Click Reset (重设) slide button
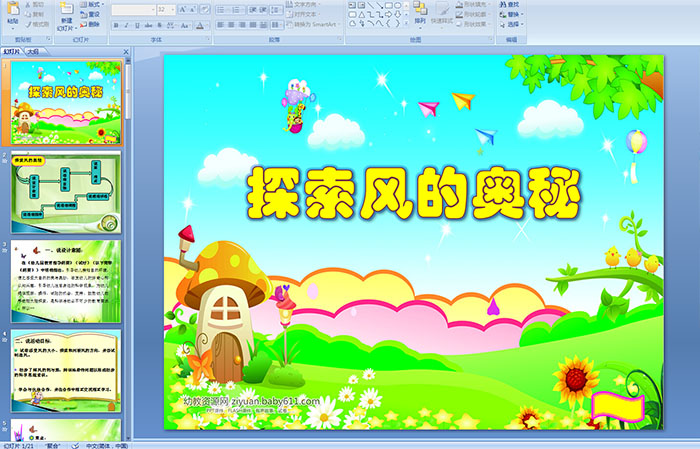Screen dimensions: 700x449 click(x=90, y=14)
